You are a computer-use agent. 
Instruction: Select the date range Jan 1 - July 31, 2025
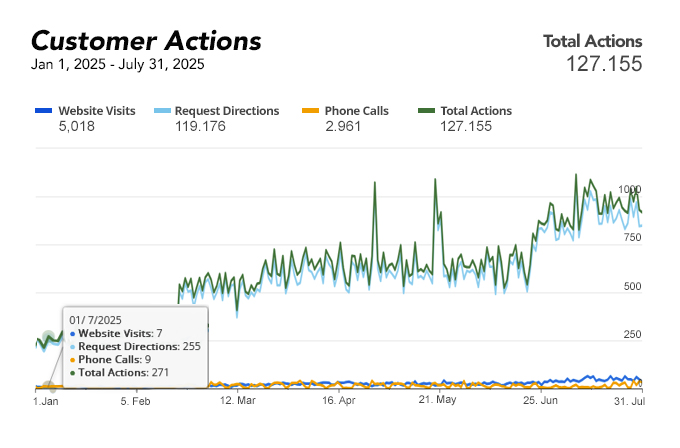pos(118,65)
